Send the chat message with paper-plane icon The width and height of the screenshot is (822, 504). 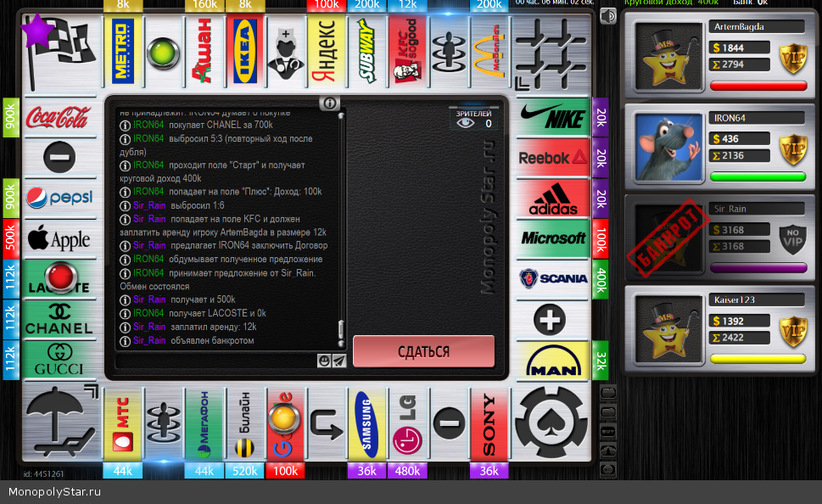click(339, 361)
